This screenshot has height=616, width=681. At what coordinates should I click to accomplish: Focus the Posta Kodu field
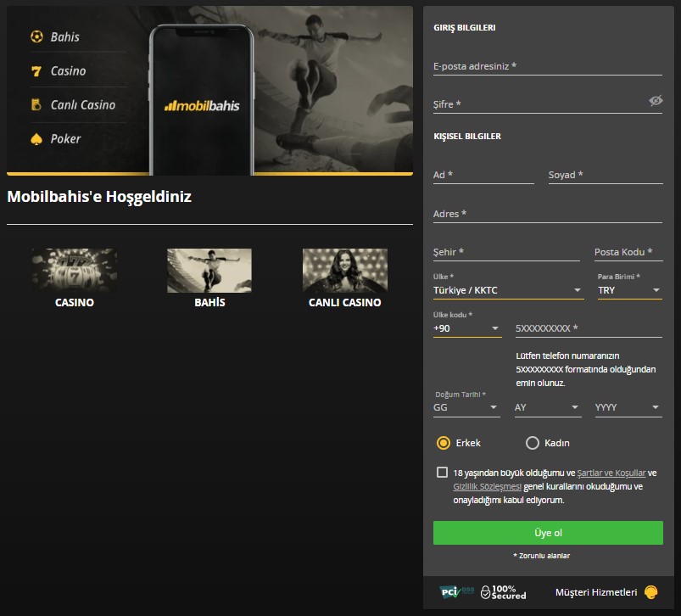(x=628, y=252)
